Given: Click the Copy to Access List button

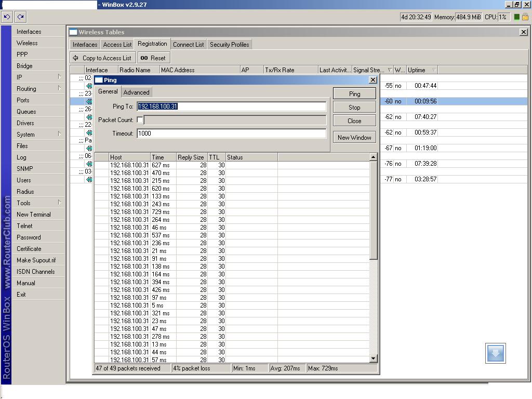Looking at the screenshot, I should tap(103, 58).
